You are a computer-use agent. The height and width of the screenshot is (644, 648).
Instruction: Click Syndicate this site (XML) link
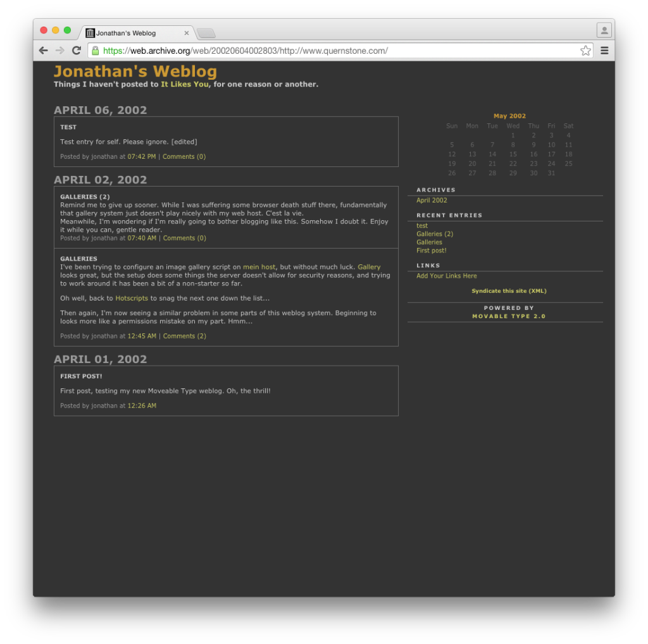(x=509, y=291)
